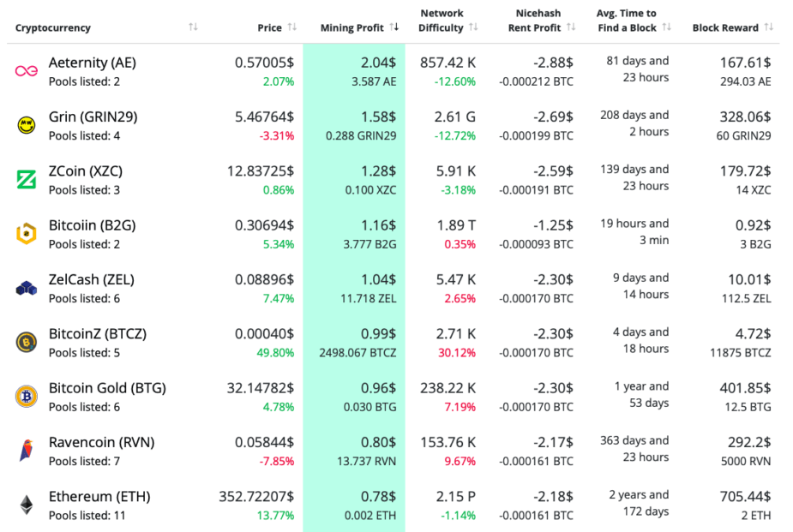Screen dimensions: 793x532
Task: Click the Grin smiley coin icon
Action: click(x=27, y=125)
